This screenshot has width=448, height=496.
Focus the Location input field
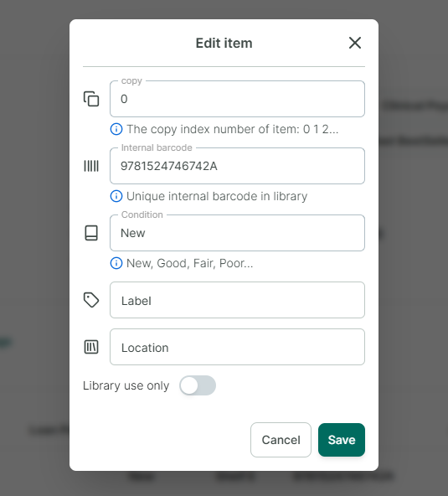point(237,347)
